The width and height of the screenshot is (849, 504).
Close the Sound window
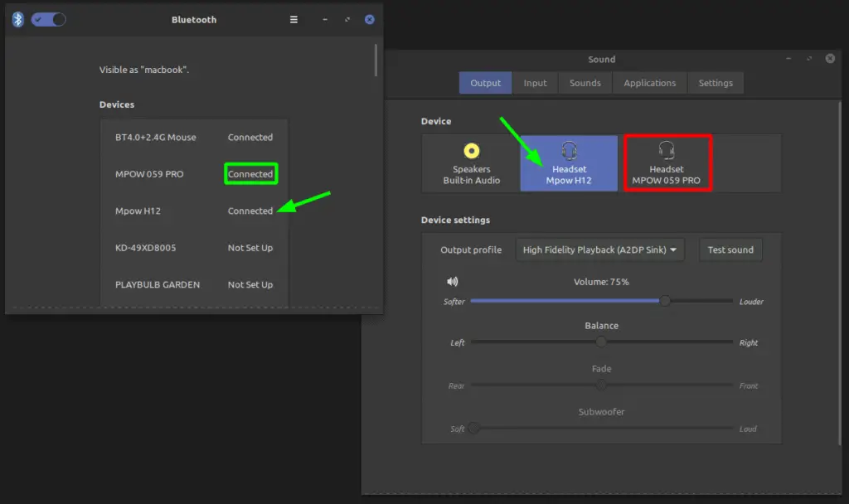(830, 59)
